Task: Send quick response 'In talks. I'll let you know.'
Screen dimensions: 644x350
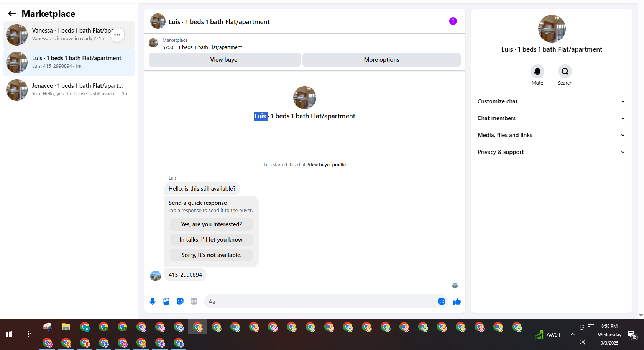Action: tap(211, 240)
